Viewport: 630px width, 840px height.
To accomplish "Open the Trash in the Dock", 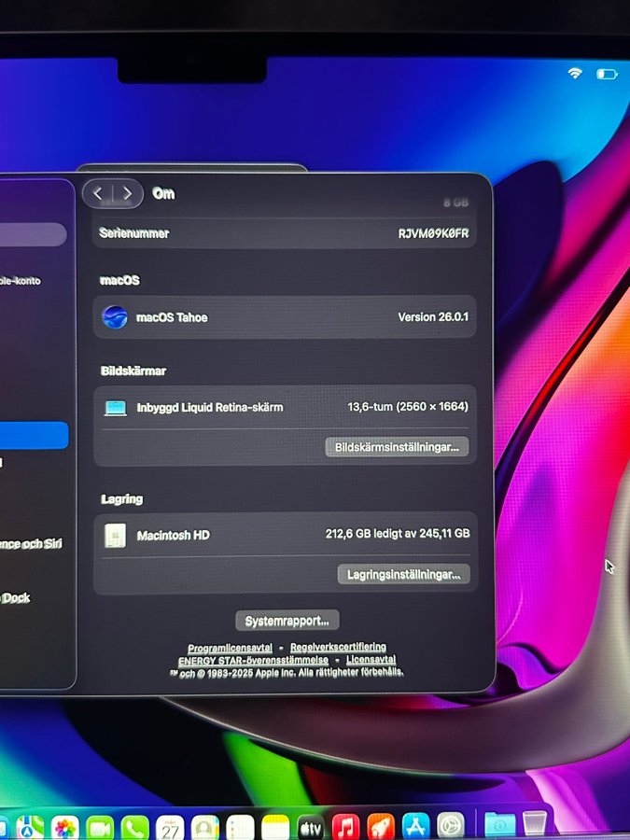I will pyautogui.click(x=534, y=824).
